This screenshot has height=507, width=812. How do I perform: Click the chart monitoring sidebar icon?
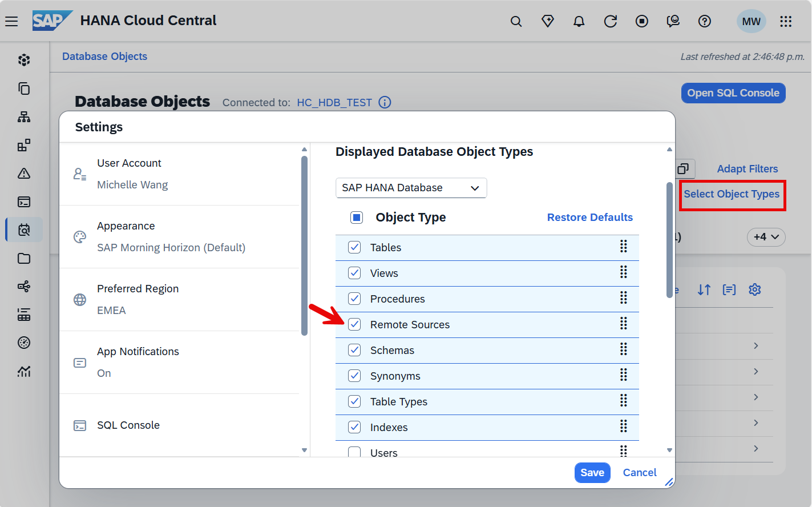click(24, 372)
